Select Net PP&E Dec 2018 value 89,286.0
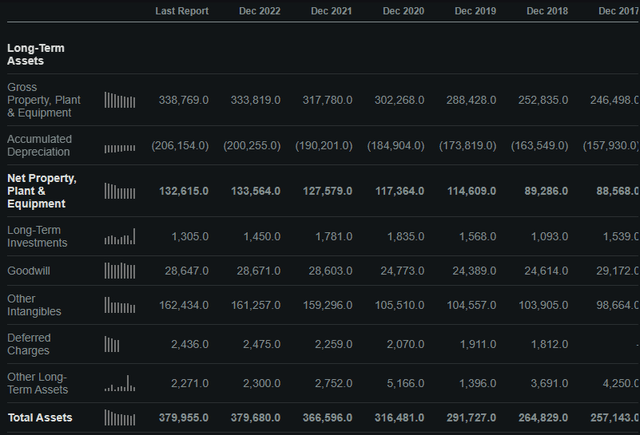The width and height of the screenshot is (640, 435). (546, 191)
